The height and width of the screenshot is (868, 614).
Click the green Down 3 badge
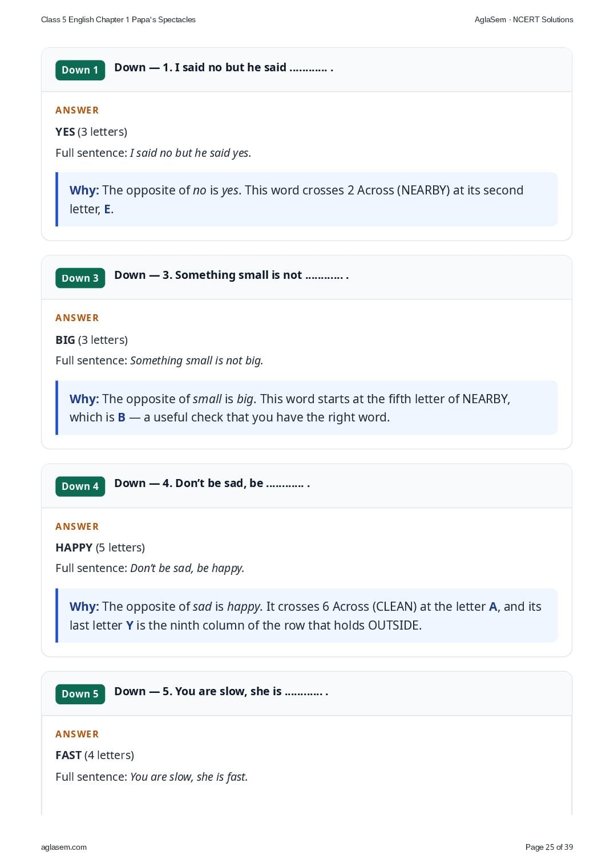pos(80,278)
